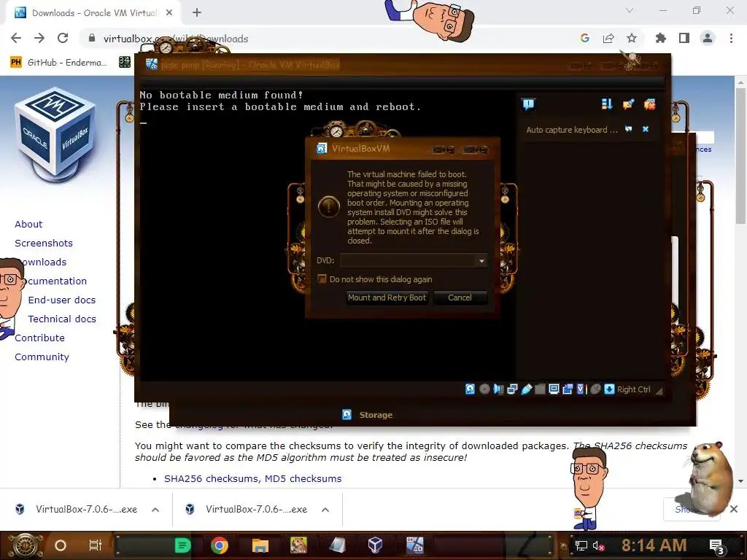Reload the page in Chrome
747x560 pixels.
point(63,38)
